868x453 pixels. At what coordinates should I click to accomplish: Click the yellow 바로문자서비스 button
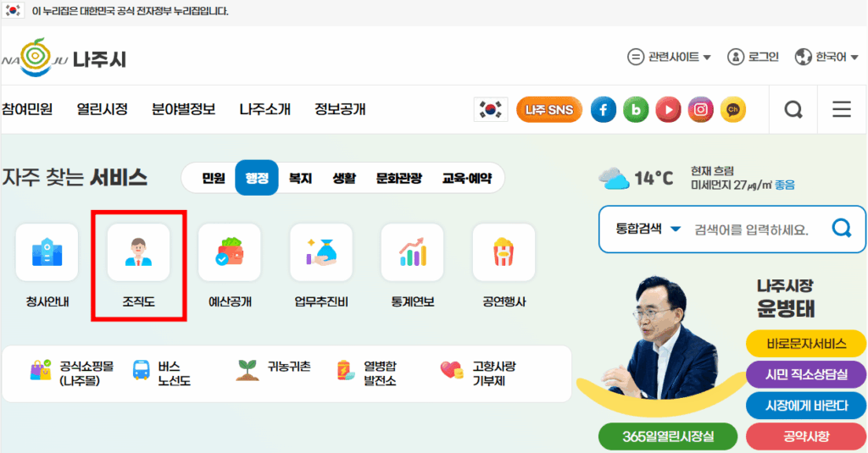[806, 344]
